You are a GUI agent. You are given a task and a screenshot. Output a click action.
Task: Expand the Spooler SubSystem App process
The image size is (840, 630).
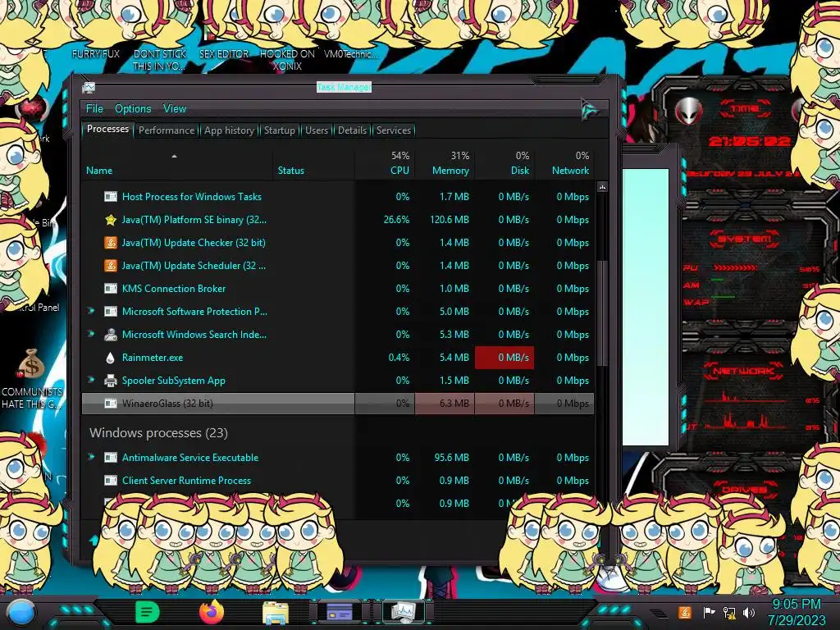coord(91,380)
